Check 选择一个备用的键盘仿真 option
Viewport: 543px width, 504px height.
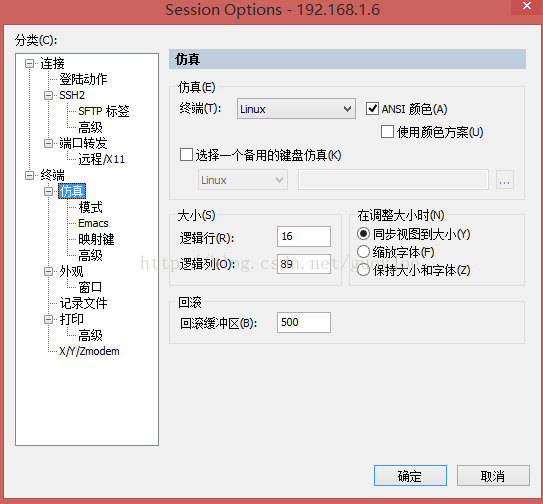tap(186, 154)
